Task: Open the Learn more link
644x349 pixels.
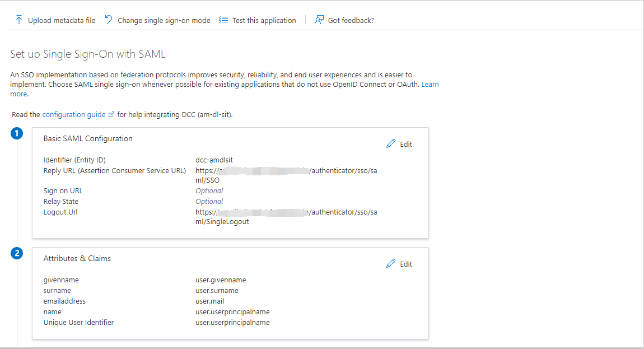Action: point(430,84)
